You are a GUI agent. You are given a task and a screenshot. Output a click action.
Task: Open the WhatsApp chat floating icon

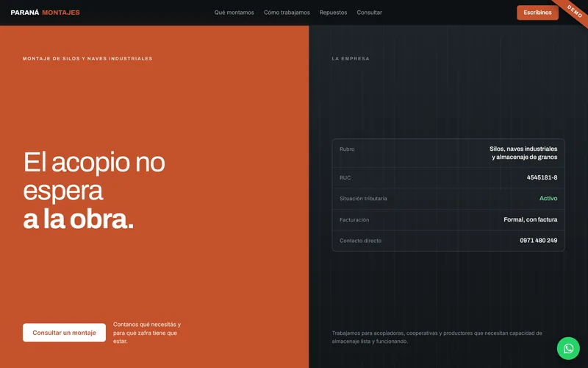coord(568,348)
